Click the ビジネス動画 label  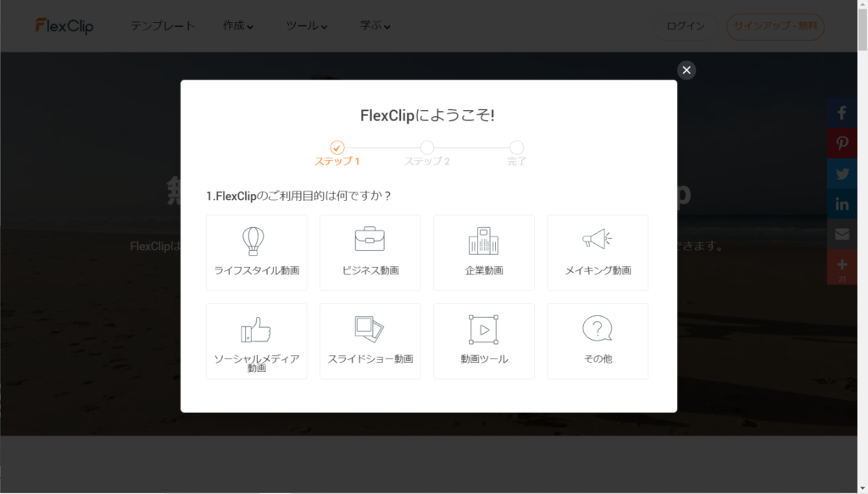[370, 270]
